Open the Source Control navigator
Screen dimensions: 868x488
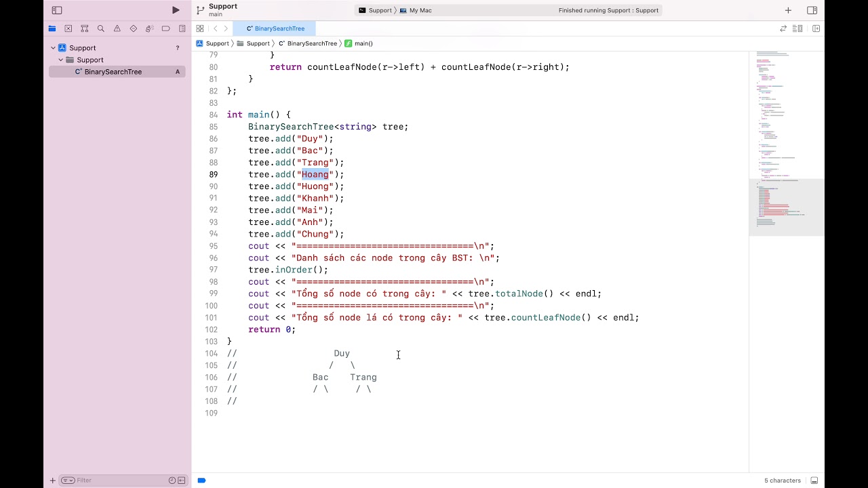(68, 28)
